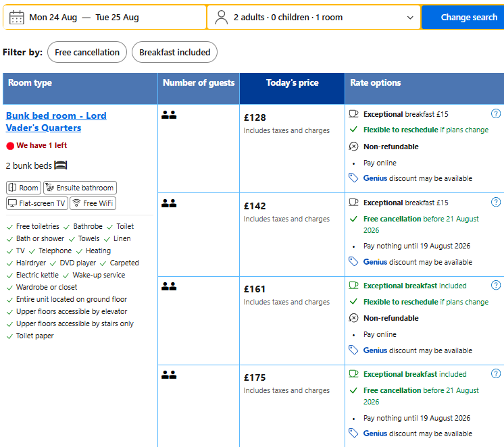Expand the guests and rooms dropdown arrow
Viewport: 504px width, 447px height.
point(410,18)
